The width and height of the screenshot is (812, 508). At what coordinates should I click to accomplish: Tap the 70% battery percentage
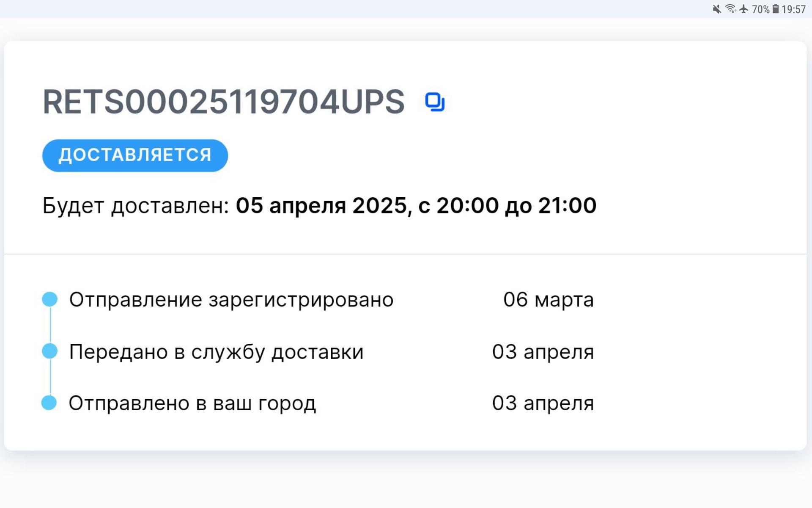760,9
